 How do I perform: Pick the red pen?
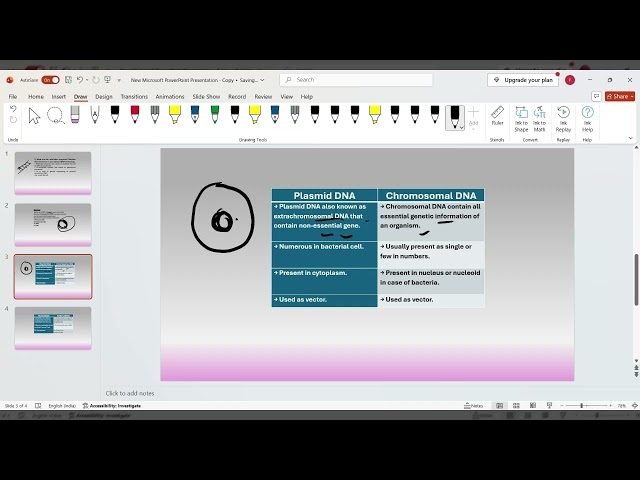pos(135,114)
